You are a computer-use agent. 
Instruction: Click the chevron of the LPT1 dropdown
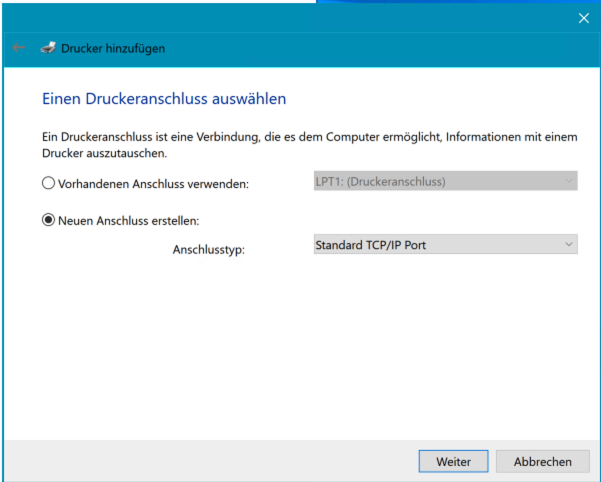[x=568, y=182]
